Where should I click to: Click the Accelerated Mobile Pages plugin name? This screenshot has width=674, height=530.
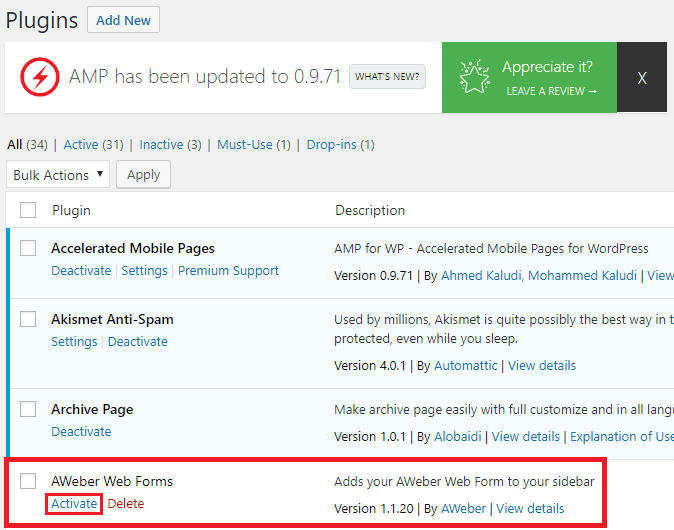133,248
